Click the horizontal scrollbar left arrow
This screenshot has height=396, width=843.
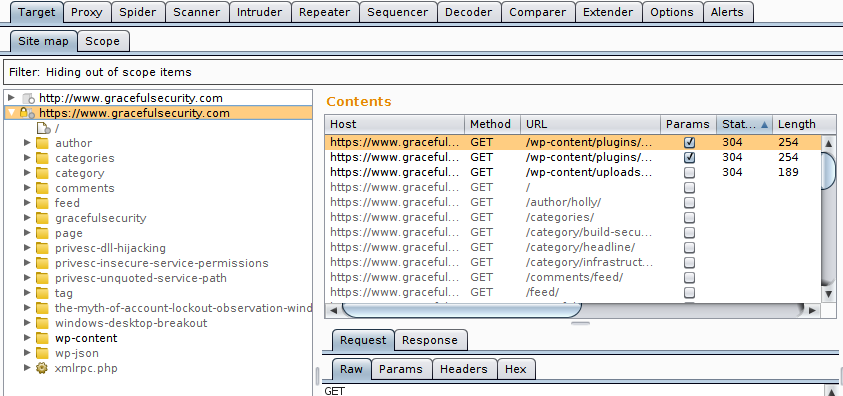click(x=333, y=311)
